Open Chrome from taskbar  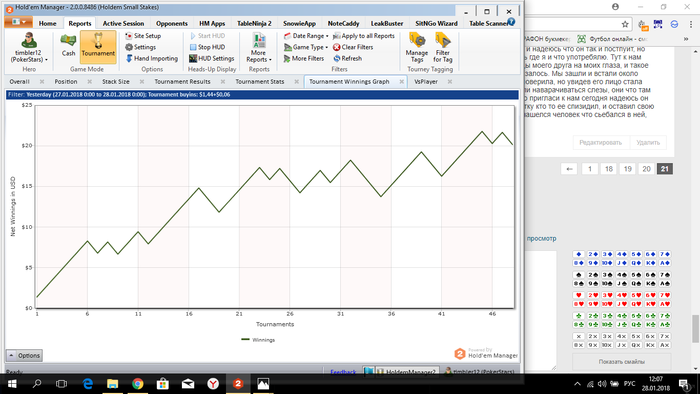pyautogui.click(x=138, y=384)
